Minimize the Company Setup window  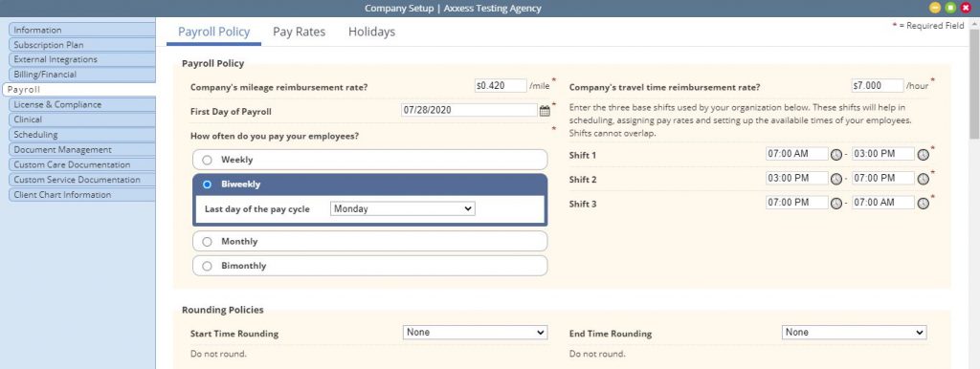tap(935, 8)
